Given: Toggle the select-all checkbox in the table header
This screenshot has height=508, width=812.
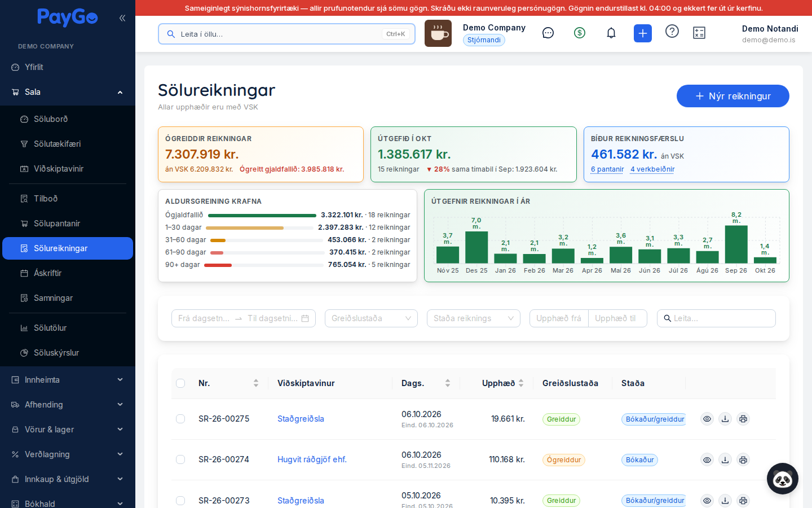Looking at the screenshot, I should [180, 383].
